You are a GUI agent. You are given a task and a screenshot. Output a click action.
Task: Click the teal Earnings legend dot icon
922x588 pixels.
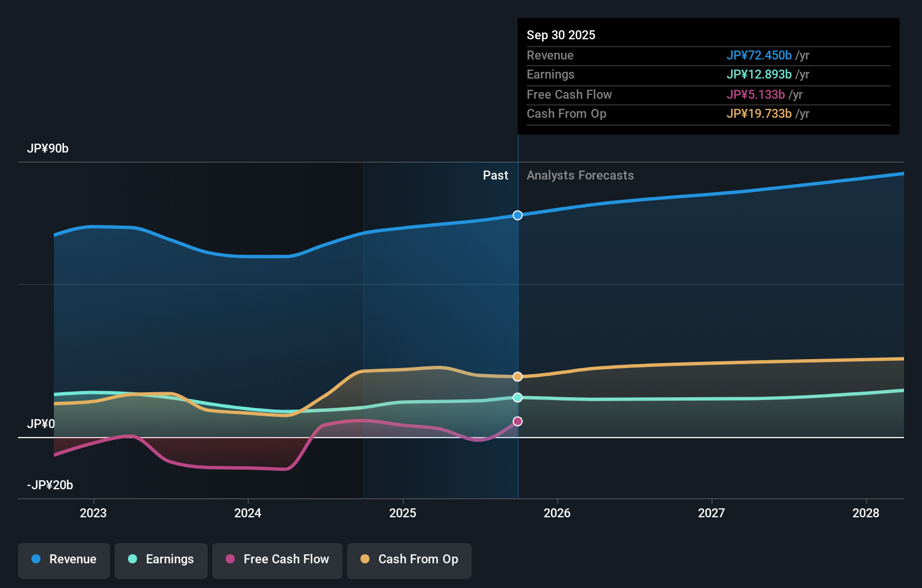tap(131, 560)
